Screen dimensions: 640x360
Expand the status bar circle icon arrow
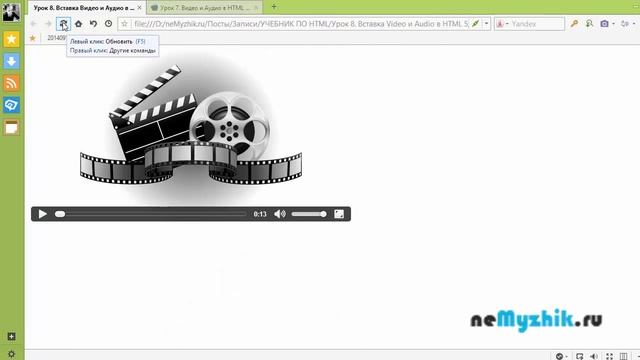point(567,357)
